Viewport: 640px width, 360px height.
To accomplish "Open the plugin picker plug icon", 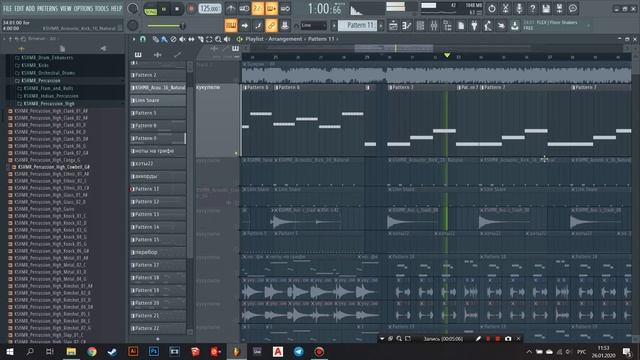I will tap(474, 26).
